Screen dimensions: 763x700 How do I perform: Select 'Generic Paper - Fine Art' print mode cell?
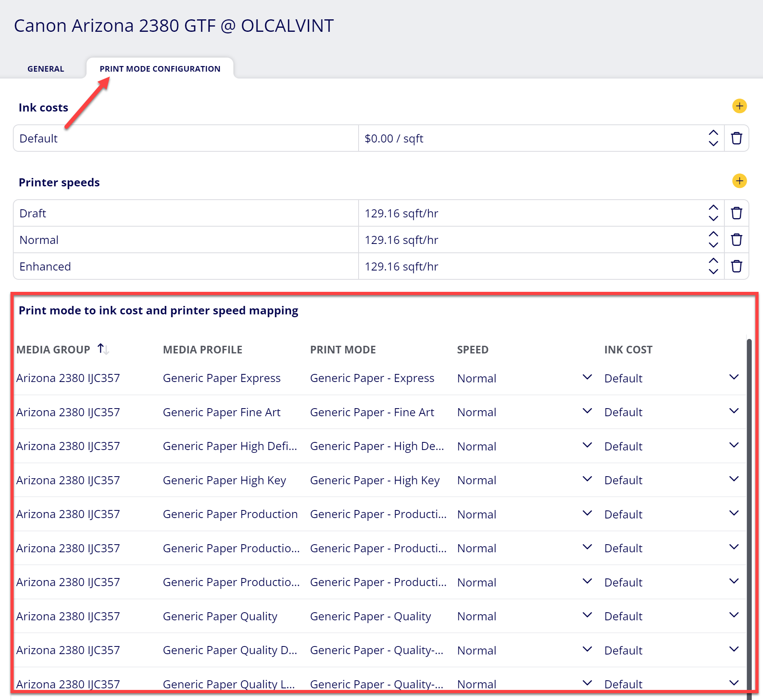pos(372,412)
